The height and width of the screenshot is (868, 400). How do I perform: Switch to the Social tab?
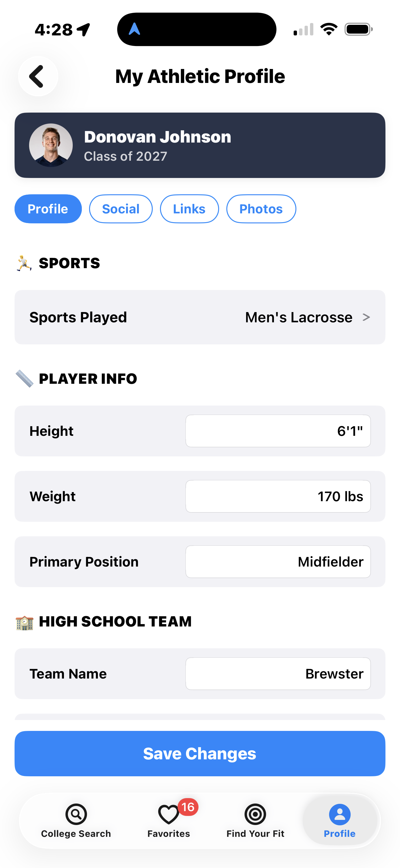pos(121,209)
